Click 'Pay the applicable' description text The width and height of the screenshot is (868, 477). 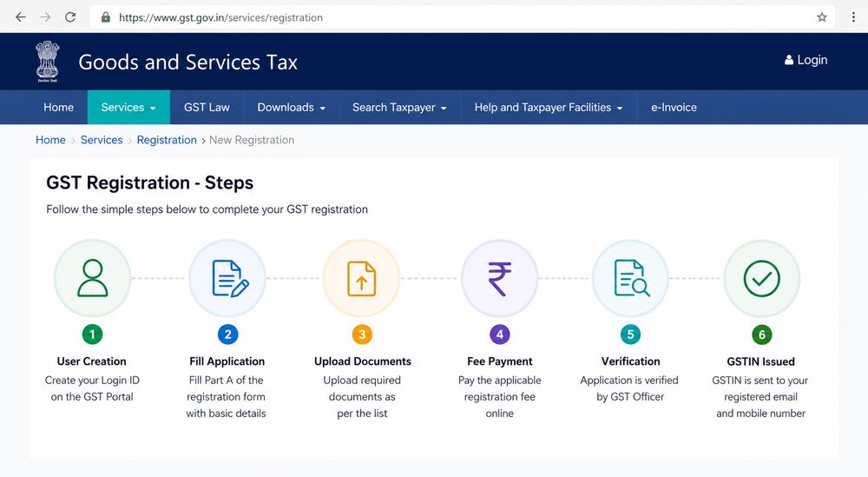click(x=500, y=381)
